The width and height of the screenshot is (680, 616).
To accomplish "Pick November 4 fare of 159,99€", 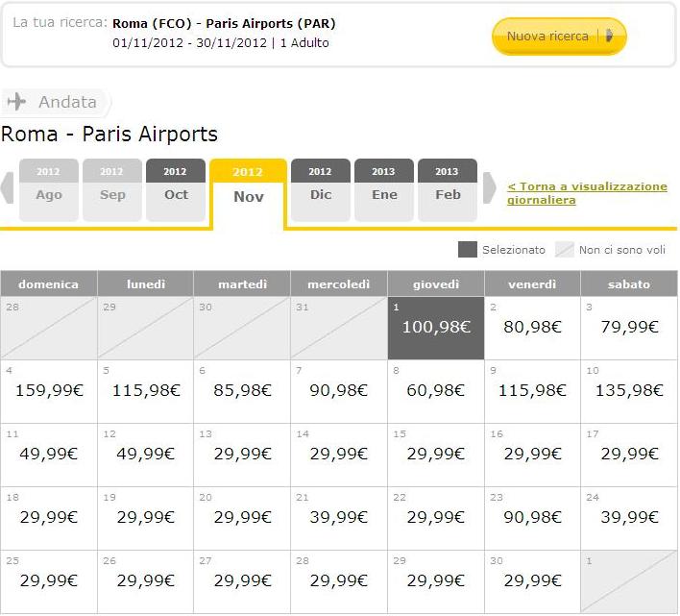I will [x=48, y=390].
